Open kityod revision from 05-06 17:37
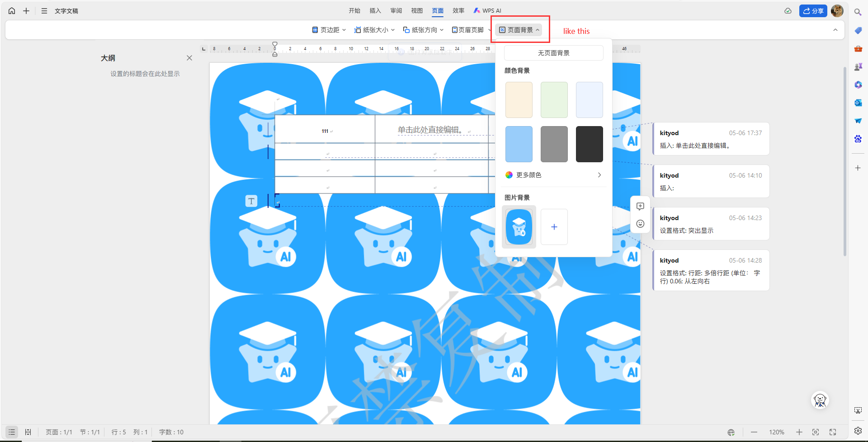 711,139
